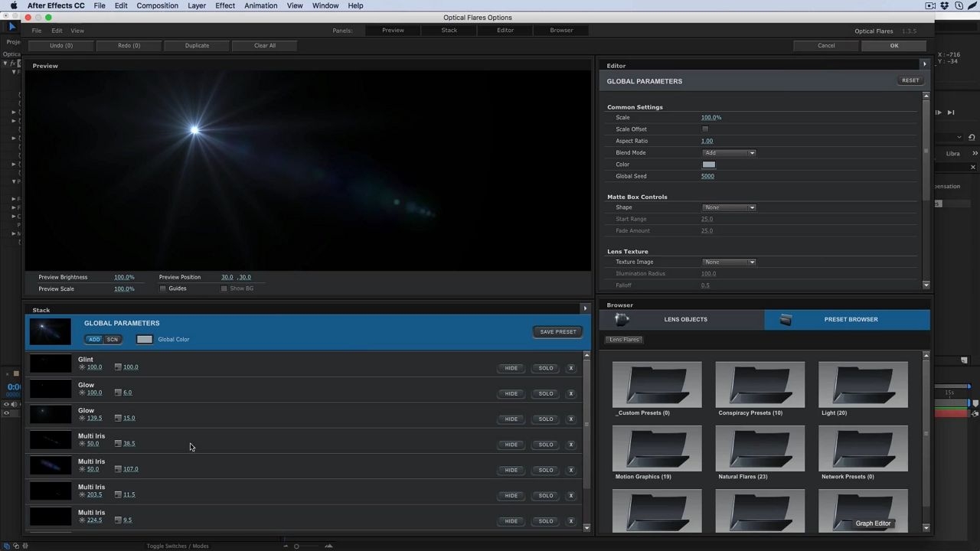The height and width of the screenshot is (551, 980).
Task: Click the Lens Flares breadcrumb button
Action: [624, 340]
